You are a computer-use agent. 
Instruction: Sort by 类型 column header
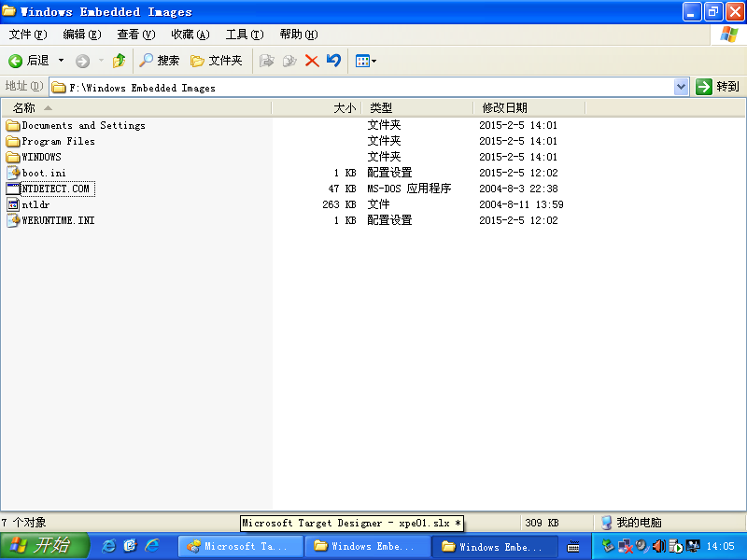coord(417,108)
